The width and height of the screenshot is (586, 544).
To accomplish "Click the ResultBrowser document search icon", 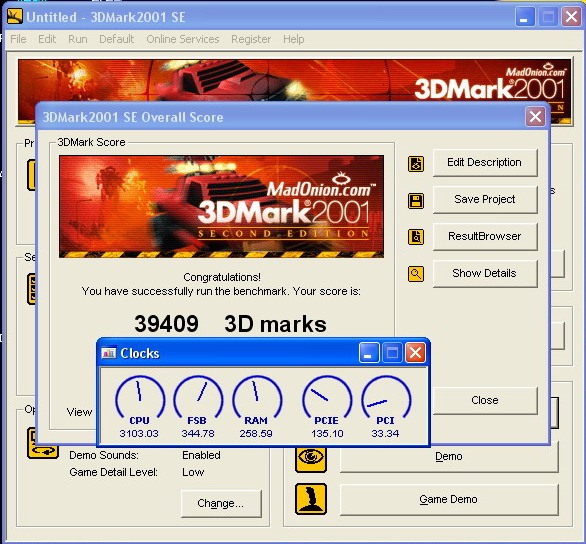I will 416,237.
